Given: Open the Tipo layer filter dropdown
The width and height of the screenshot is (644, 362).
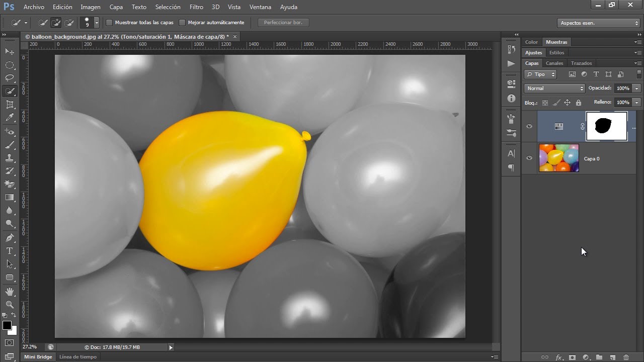Looking at the screenshot, I should [540, 74].
